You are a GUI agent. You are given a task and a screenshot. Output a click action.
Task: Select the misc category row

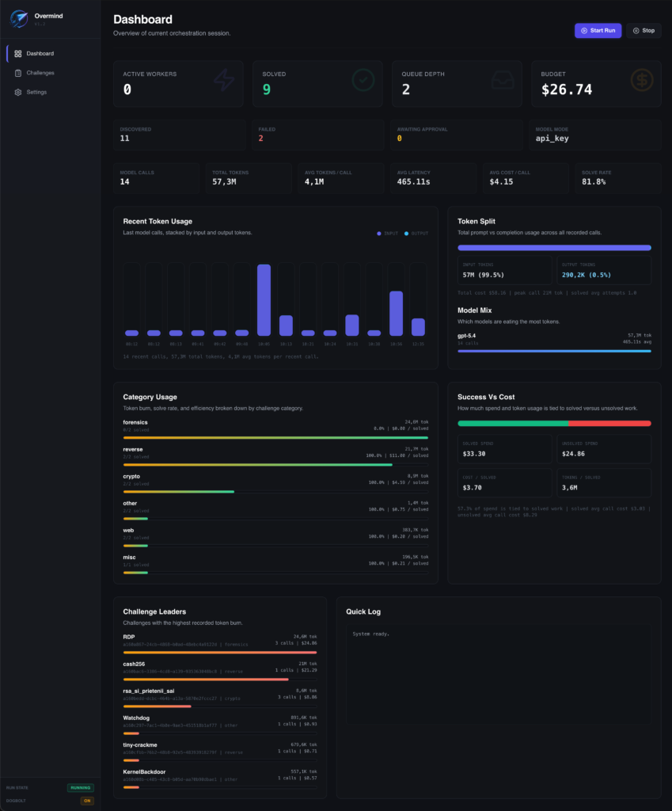point(275,564)
